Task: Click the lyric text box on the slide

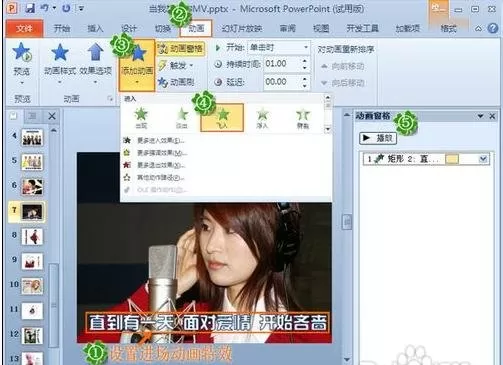Action: (207, 323)
